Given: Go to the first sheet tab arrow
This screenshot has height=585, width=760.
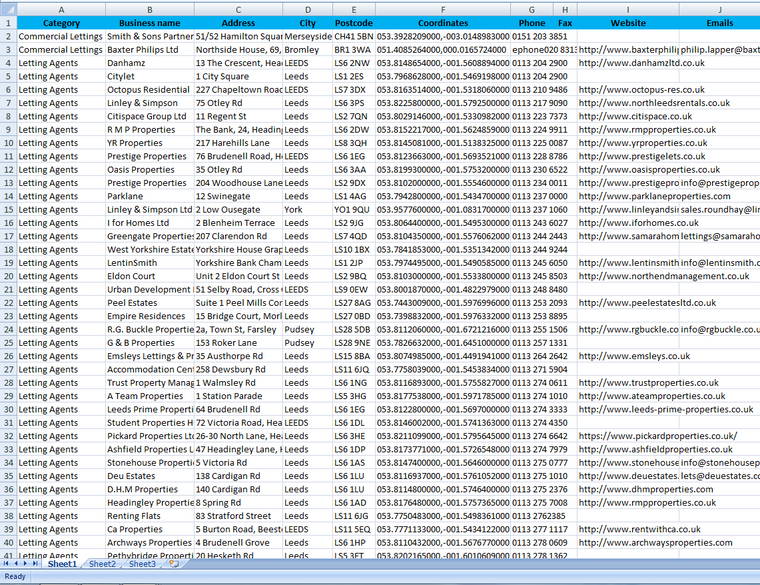Looking at the screenshot, I should coord(6,563).
